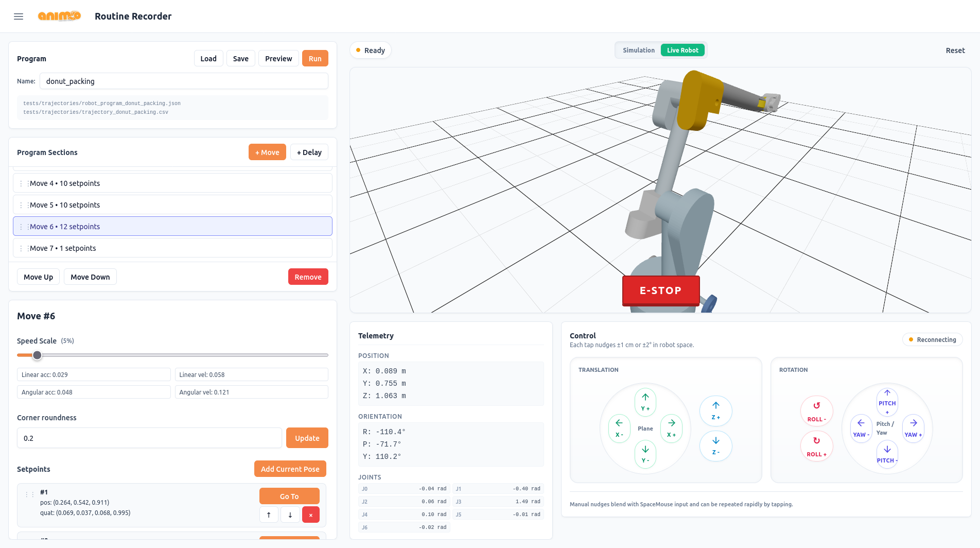Run the donut_packing program

[x=315, y=59]
